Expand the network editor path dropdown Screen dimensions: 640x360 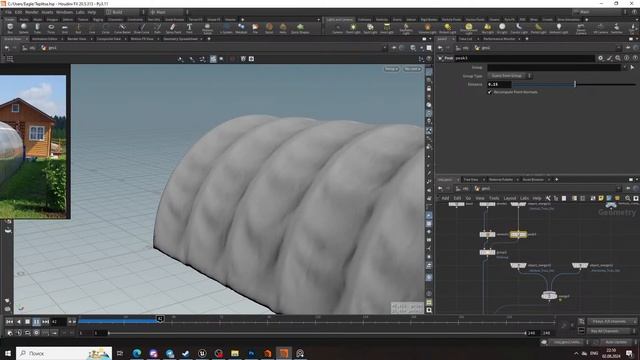pos(618,188)
